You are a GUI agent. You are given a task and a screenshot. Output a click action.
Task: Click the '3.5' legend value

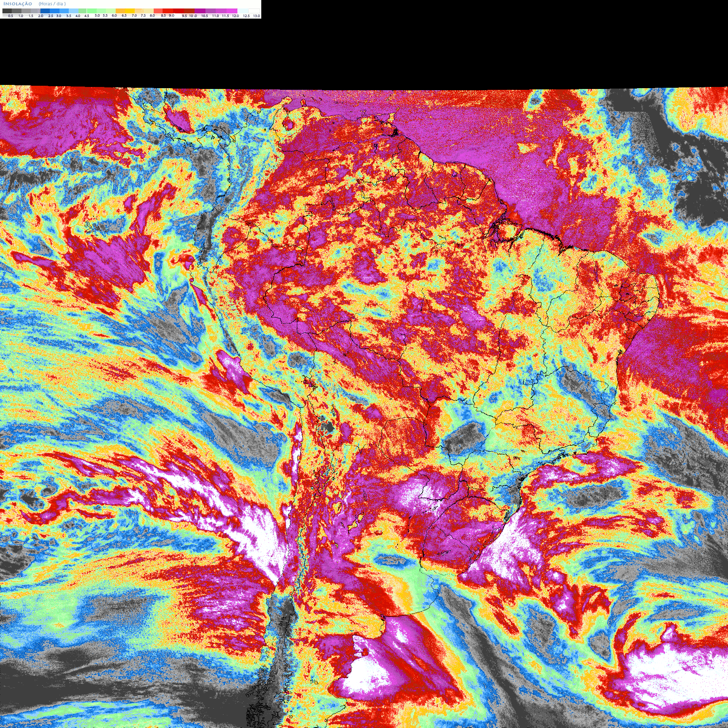coord(69,16)
